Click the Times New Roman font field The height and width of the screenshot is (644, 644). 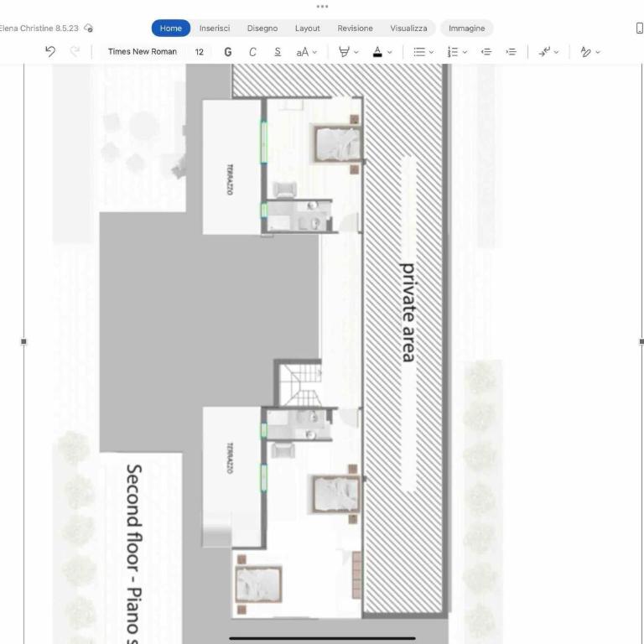point(142,52)
